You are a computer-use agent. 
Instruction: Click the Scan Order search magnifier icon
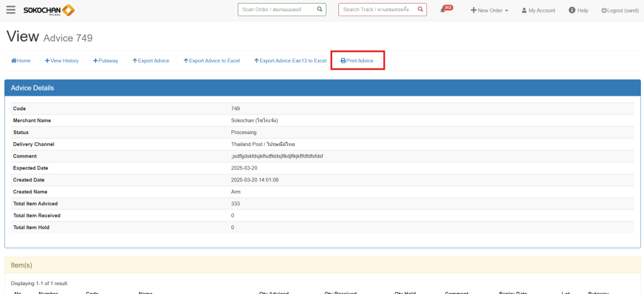tap(319, 9)
